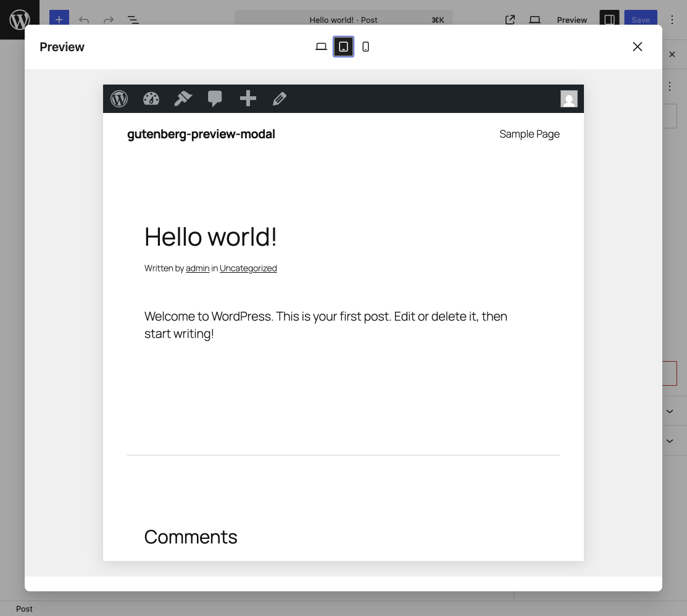
Task: Click the Hello world! post heading
Action: pyautogui.click(x=210, y=237)
